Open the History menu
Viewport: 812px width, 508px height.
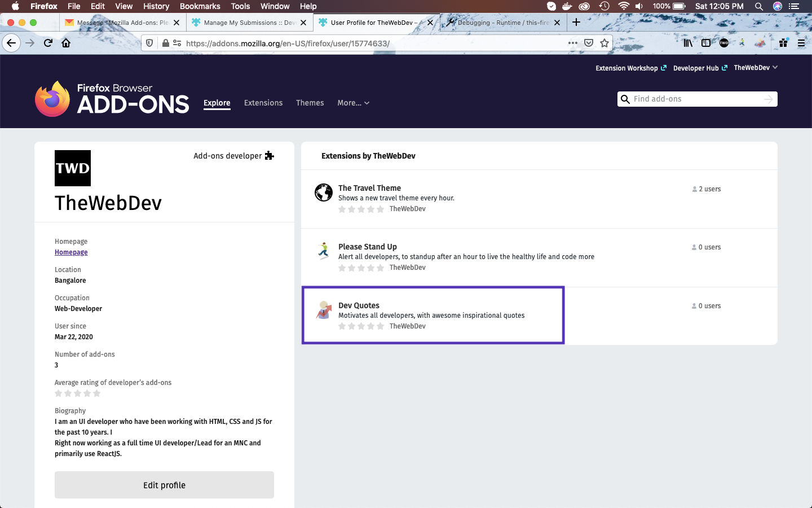[x=156, y=6]
